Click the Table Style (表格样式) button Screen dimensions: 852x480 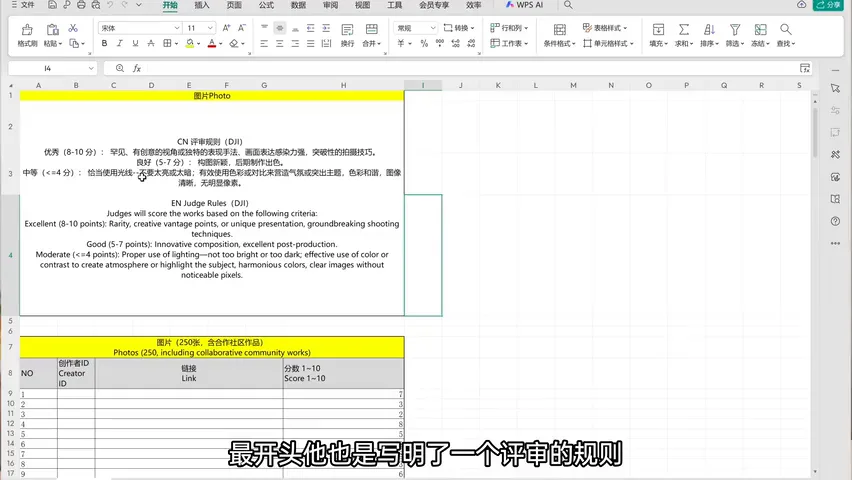[x=605, y=28]
